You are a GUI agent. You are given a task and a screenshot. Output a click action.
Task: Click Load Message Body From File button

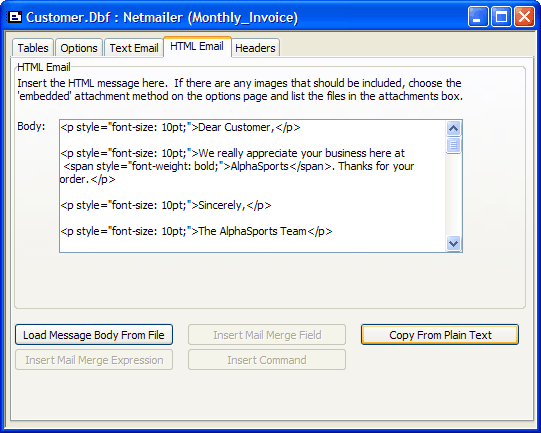coord(94,335)
